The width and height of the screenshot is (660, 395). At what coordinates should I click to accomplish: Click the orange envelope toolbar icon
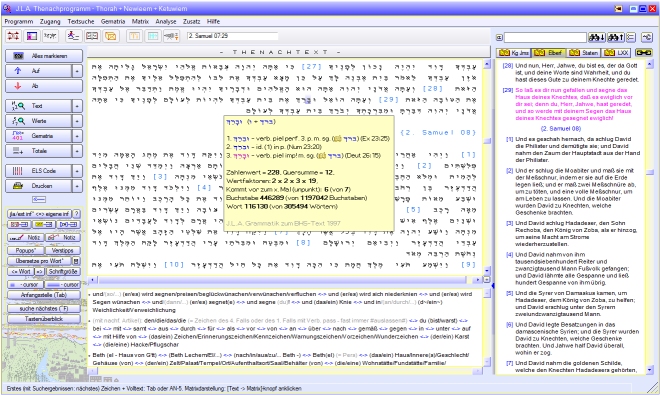(111, 36)
